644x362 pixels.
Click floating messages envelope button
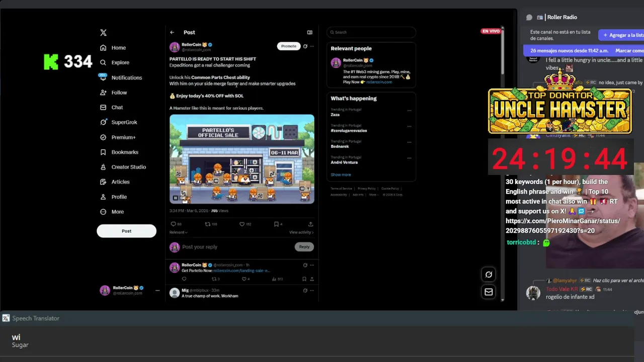point(489,292)
